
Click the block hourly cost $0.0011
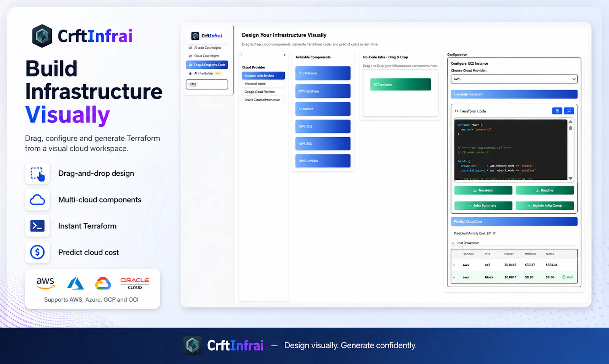[x=510, y=277]
